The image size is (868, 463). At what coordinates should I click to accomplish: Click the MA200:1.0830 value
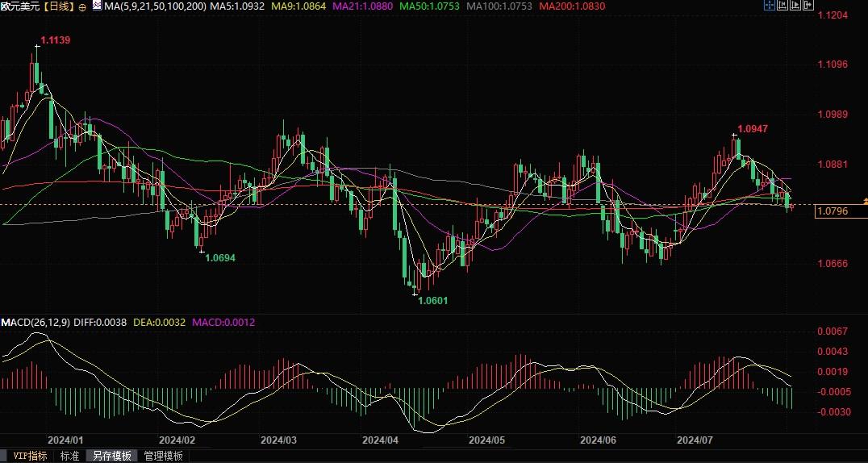pos(572,6)
